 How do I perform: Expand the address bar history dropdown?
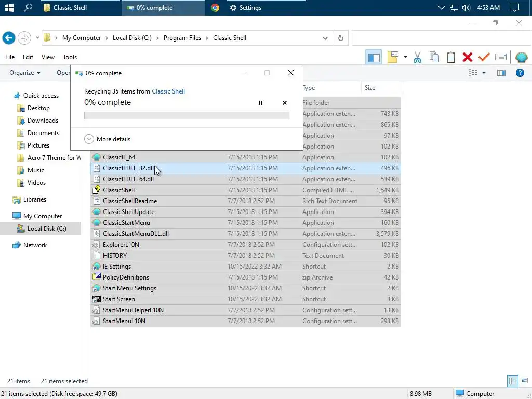(325, 38)
